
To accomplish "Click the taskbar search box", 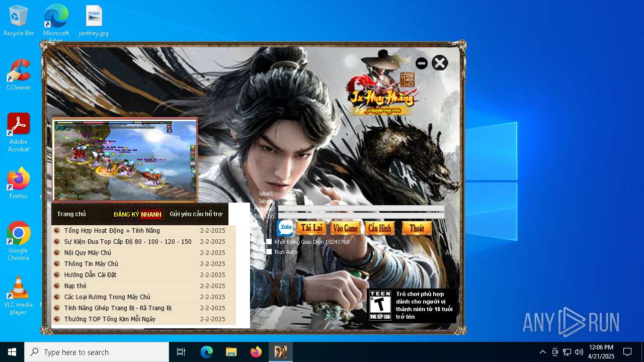I will pyautogui.click(x=97, y=352).
